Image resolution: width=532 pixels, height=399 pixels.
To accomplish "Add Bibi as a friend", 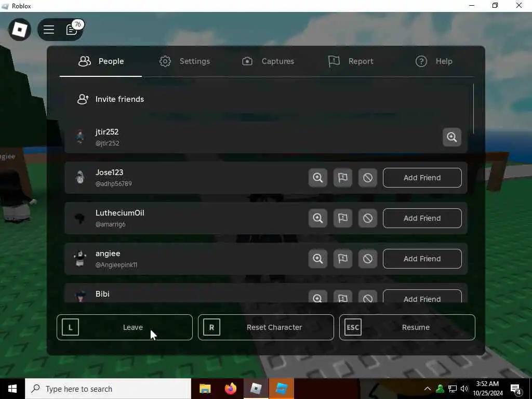I will (422, 297).
